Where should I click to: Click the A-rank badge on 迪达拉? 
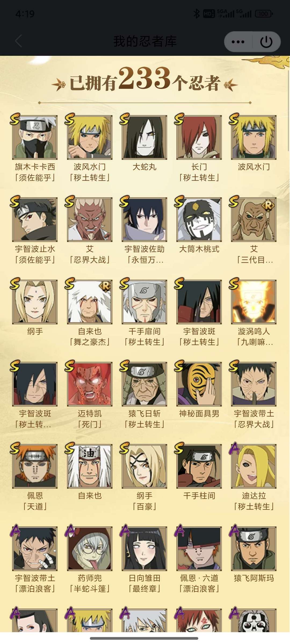[234, 448]
